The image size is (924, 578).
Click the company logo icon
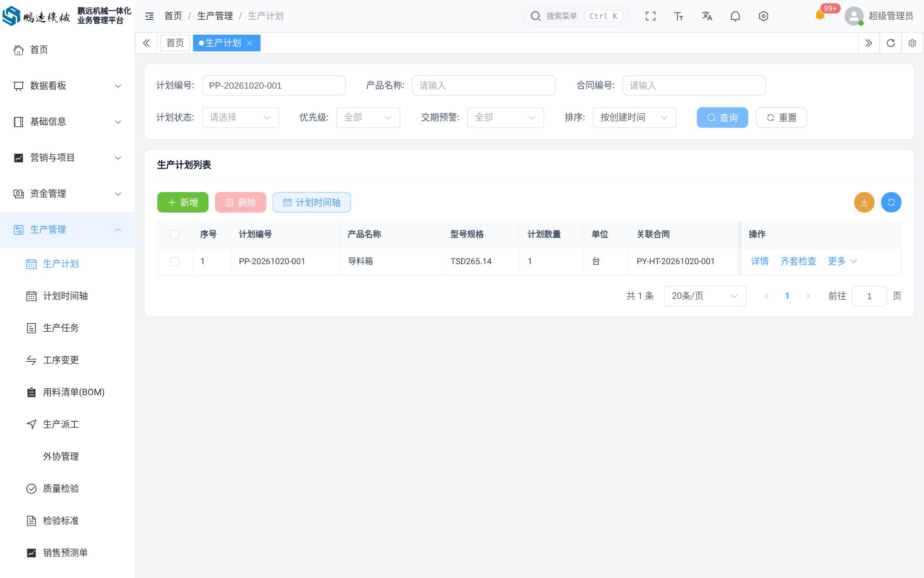[11, 16]
